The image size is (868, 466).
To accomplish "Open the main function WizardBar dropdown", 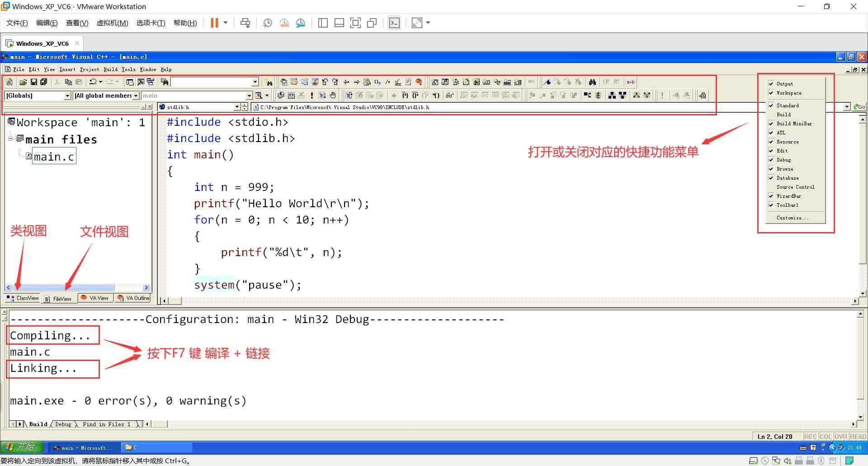I will point(249,95).
